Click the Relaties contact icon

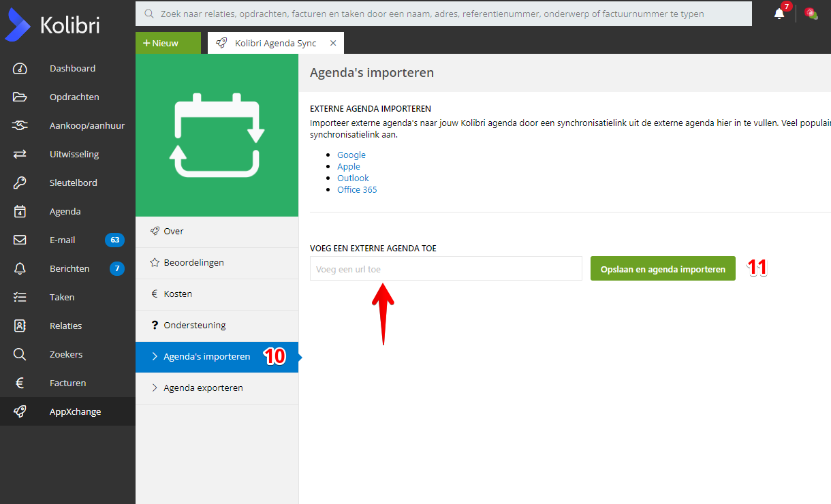(20, 326)
